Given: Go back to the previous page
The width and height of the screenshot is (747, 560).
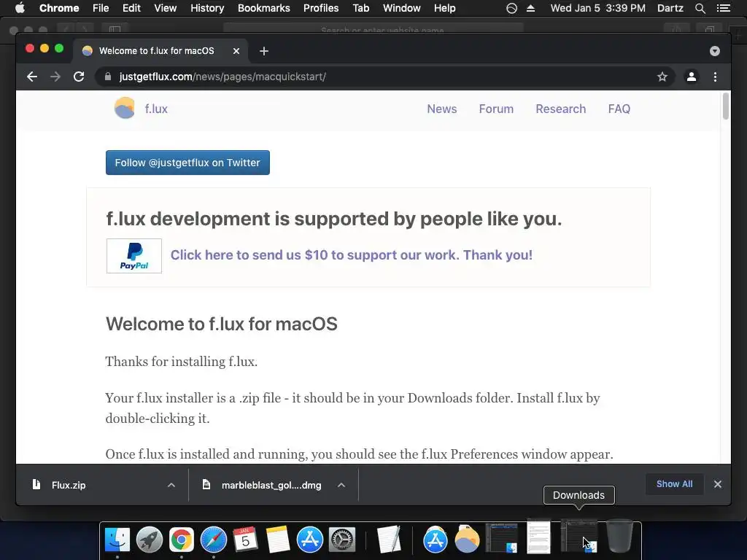Looking at the screenshot, I should tap(32, 77).
